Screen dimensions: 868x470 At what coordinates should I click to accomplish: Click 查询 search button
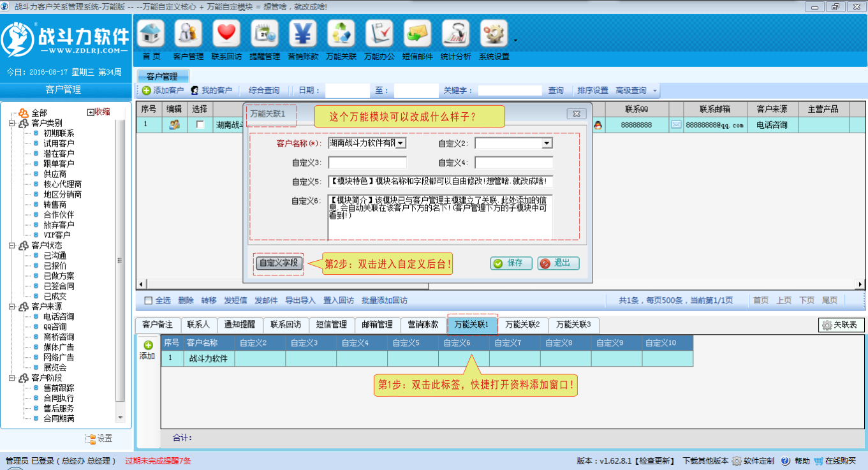(556, 91)
